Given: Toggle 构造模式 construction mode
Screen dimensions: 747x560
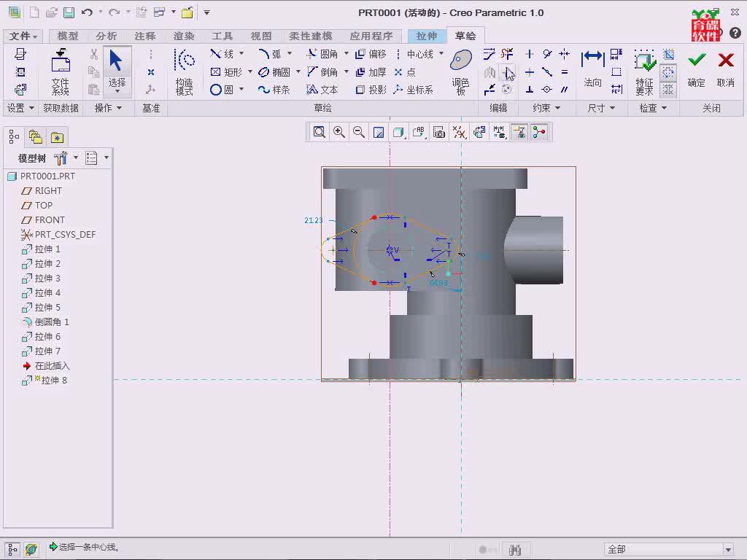Looking at the screenshot, I should pos(185,71).
